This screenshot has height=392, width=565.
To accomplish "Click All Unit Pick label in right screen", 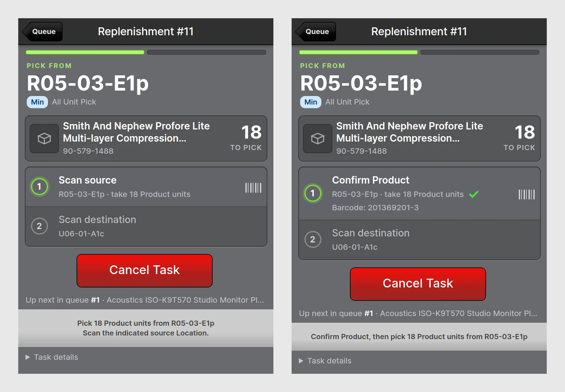I will [x=347, y=102].
